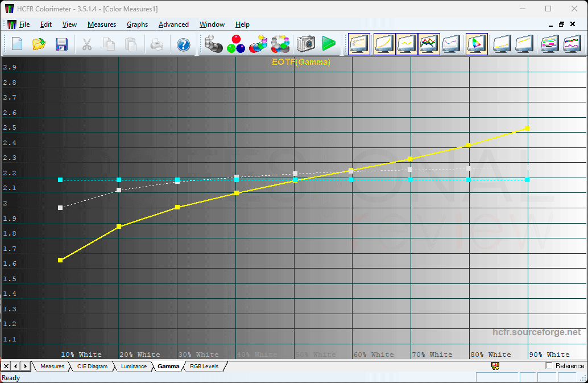Toggle the CIE diagram view monitor icon
The height and width of the screenshot is (383, 588).
point(477,44)
